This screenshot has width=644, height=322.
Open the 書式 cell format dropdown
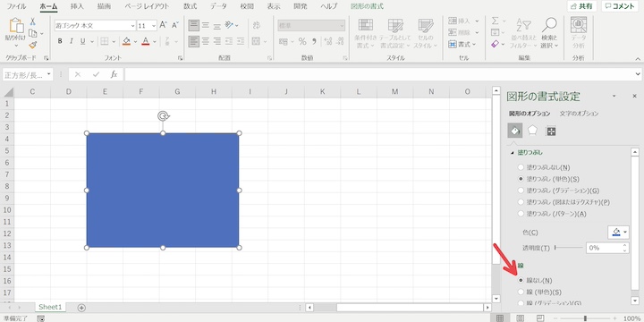(463, 44)
